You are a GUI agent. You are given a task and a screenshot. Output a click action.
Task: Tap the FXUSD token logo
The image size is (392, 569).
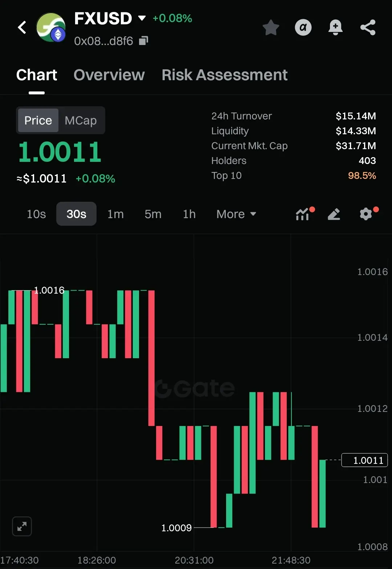51,27
